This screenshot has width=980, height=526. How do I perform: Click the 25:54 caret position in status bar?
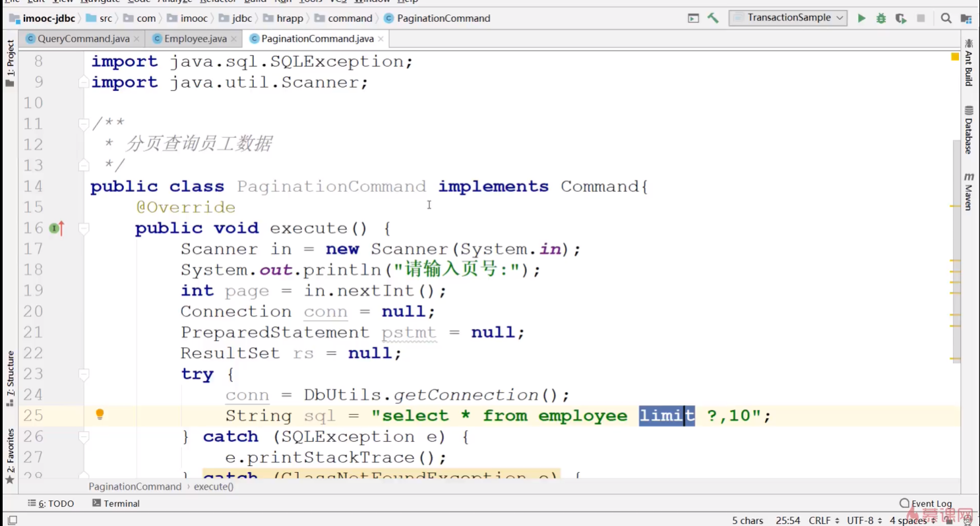pos(788,520)
